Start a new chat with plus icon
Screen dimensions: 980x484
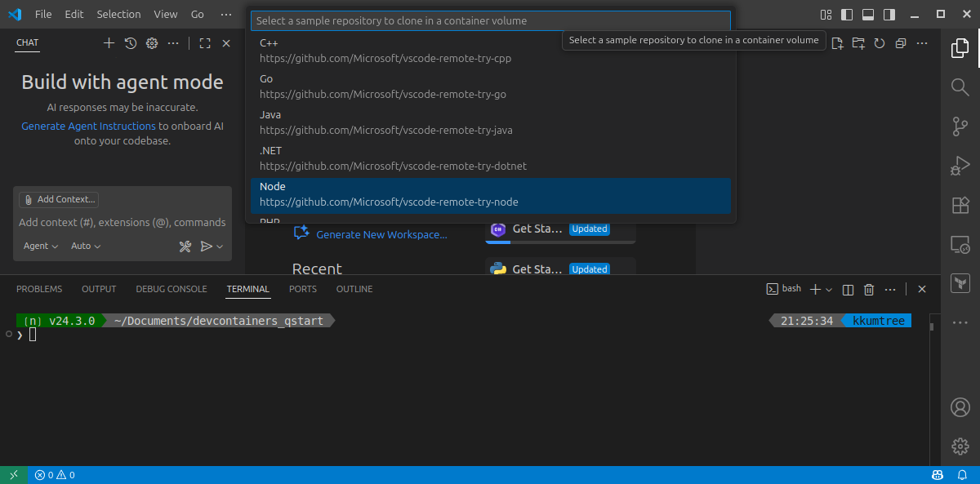(x=109, y=43)
